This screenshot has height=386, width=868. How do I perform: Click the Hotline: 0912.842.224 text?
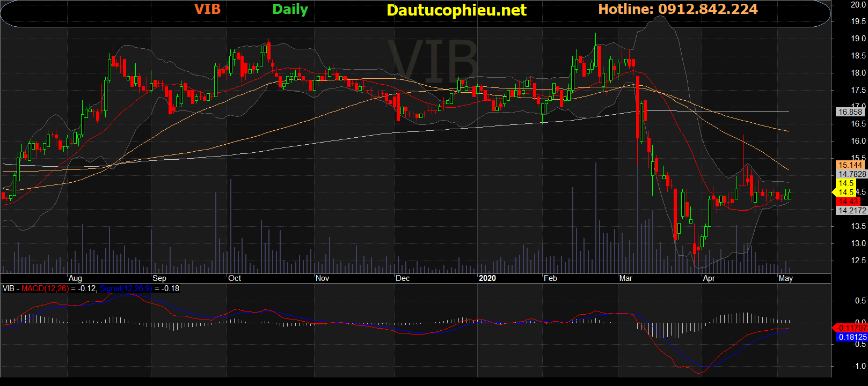click(678, 9)
